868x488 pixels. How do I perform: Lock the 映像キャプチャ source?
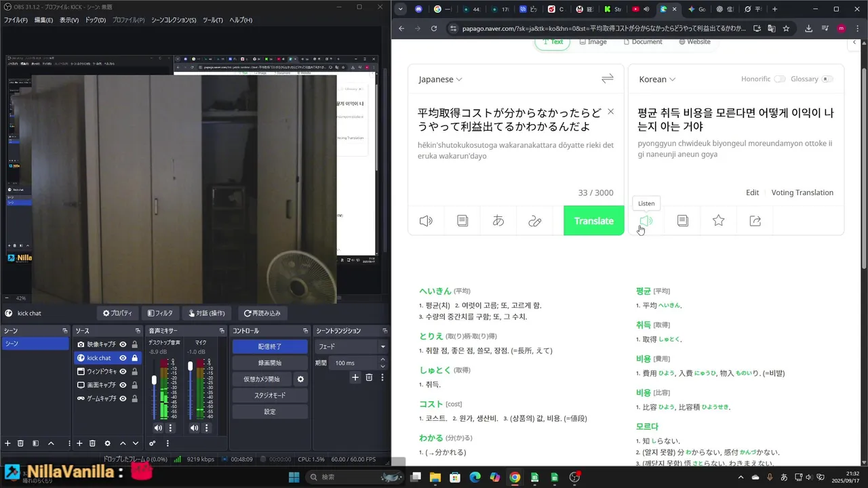tap(135, 344)
